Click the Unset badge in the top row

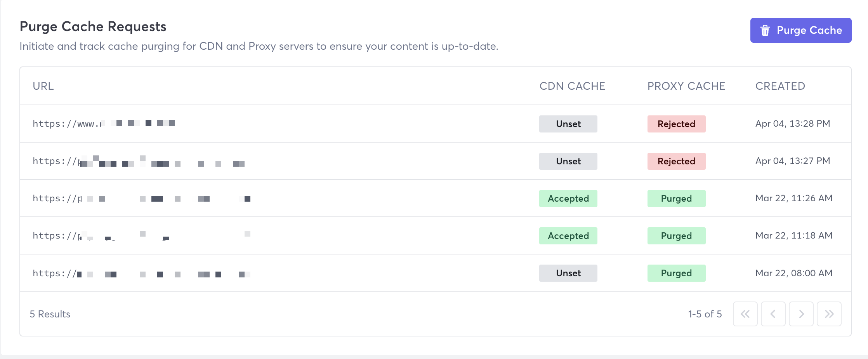[x=568, y=124]
